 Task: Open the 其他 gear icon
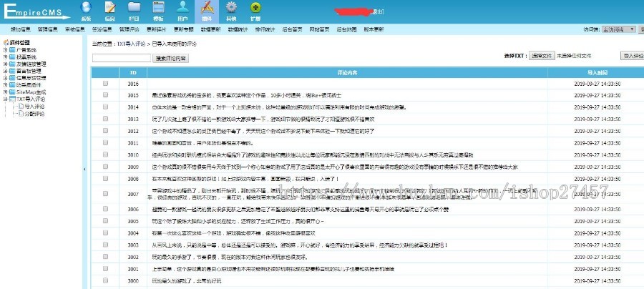click(231, 7)
